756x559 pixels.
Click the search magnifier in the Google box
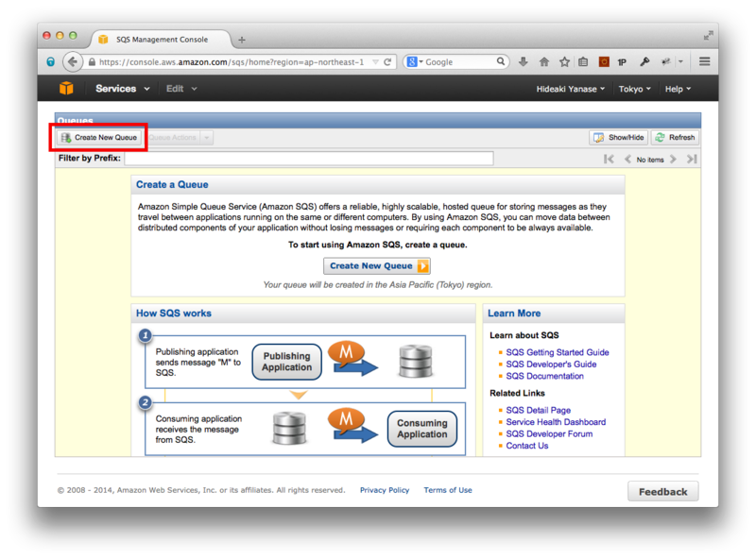[501, 61]
